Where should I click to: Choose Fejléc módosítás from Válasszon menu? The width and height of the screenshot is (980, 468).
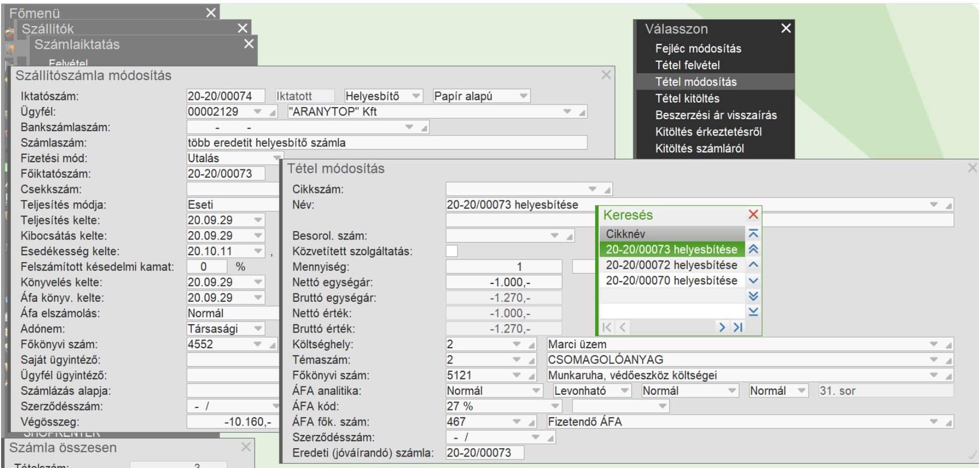pos(698,49)
